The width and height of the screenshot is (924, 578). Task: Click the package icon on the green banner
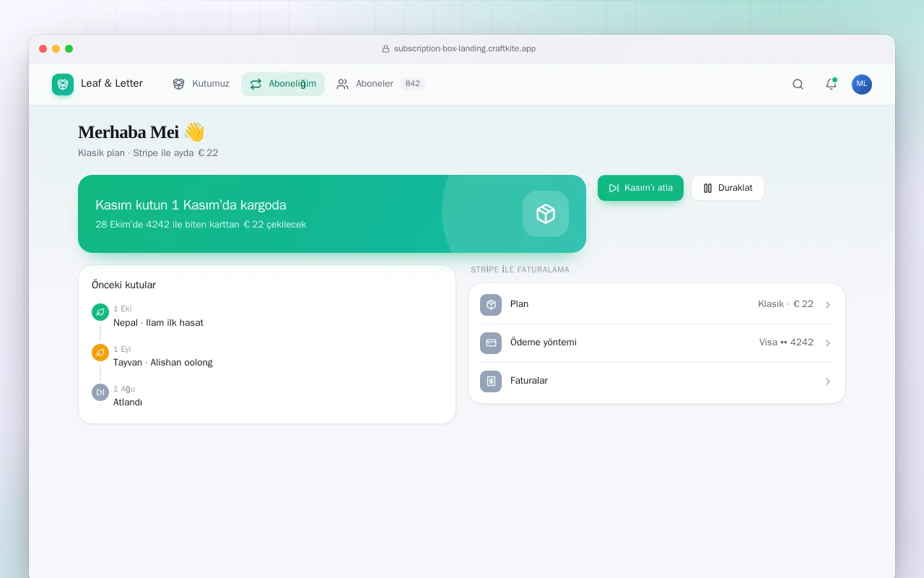coord(546,214)
